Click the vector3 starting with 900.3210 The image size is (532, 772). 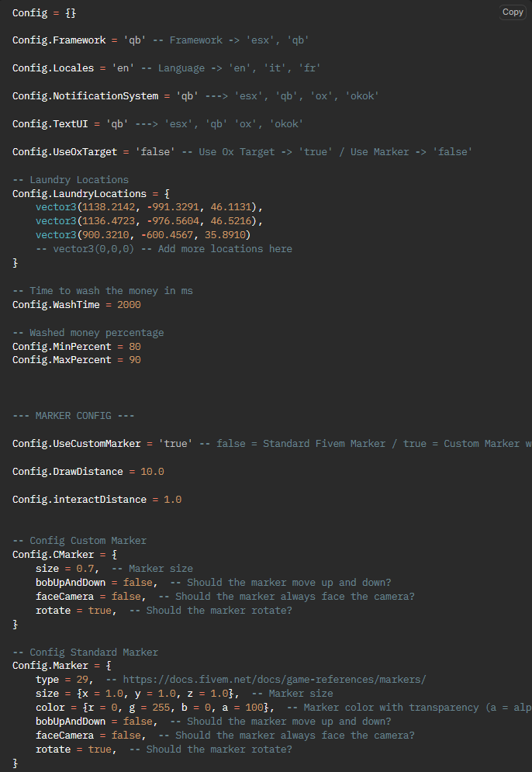[x=143, y=234]
